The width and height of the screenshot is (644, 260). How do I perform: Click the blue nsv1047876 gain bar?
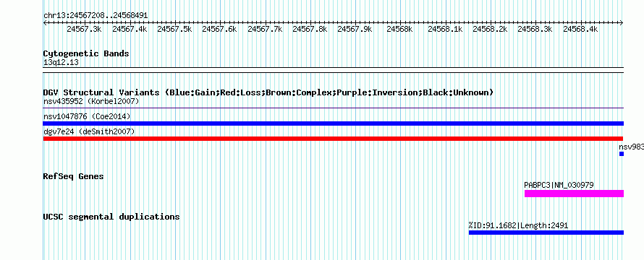coord(334,123)
